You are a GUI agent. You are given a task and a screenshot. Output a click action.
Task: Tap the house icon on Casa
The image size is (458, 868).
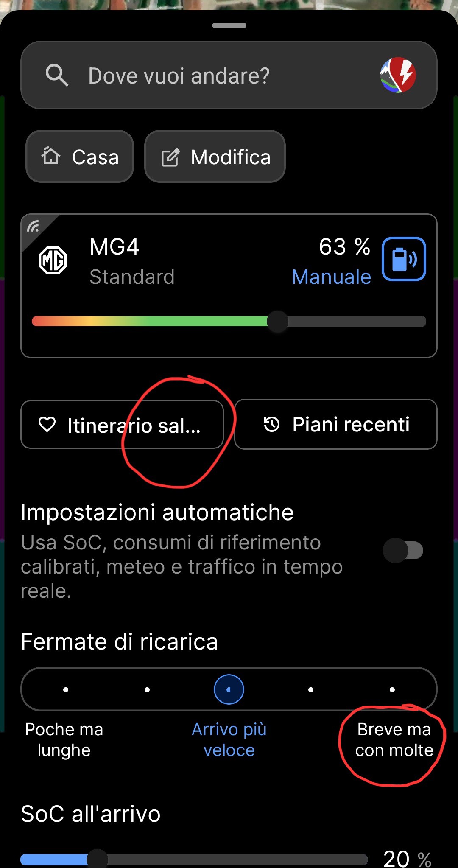(x=51, y=156)
